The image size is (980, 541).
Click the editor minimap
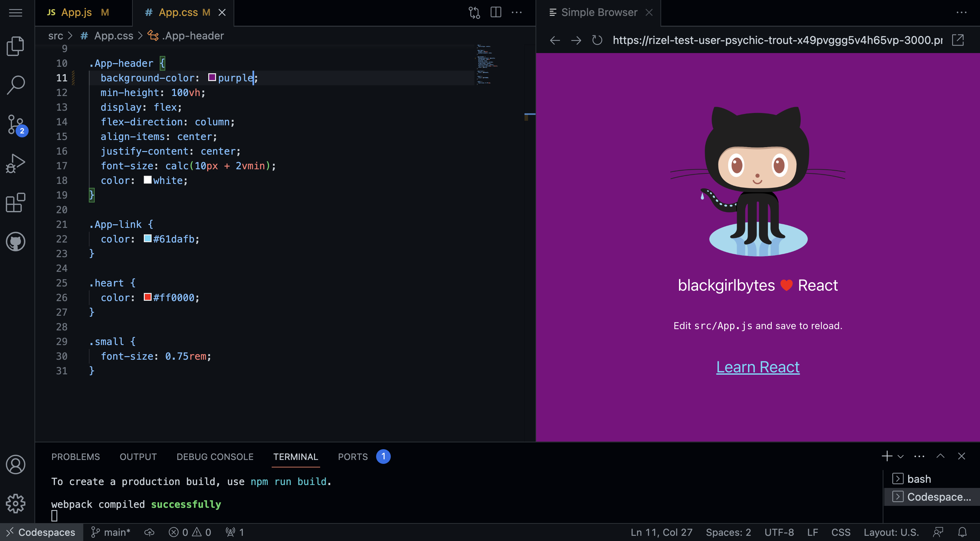click(x=498, y=65)
